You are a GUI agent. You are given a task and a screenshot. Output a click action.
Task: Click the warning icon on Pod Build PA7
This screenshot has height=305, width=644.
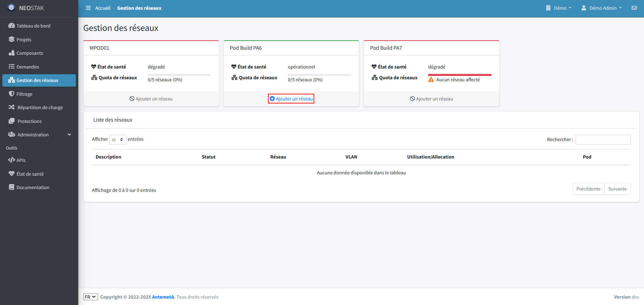click(x=431, y=80)
